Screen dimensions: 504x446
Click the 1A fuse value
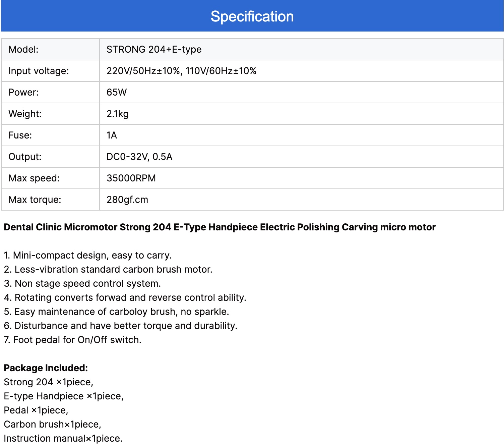pyautogui.click(x=112, y=135)
